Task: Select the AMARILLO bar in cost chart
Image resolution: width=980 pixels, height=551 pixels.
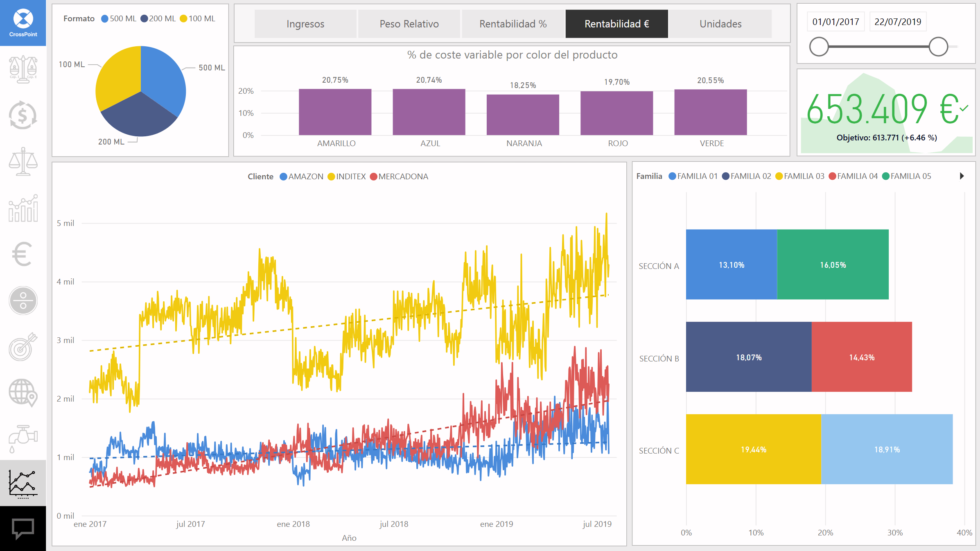Action: tap(335, 112)
